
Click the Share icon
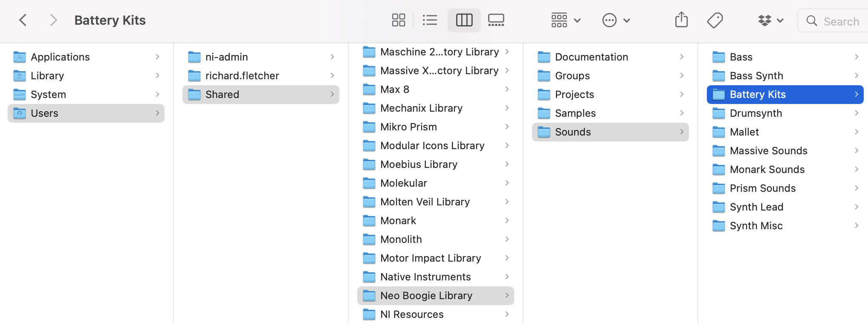point(681,20)
